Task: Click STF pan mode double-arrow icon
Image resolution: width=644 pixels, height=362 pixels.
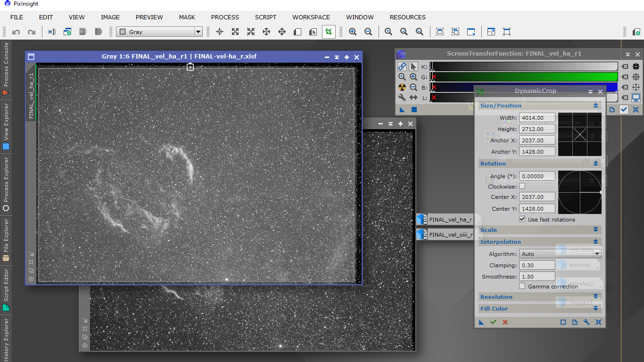Action: (x=413, y=98)
